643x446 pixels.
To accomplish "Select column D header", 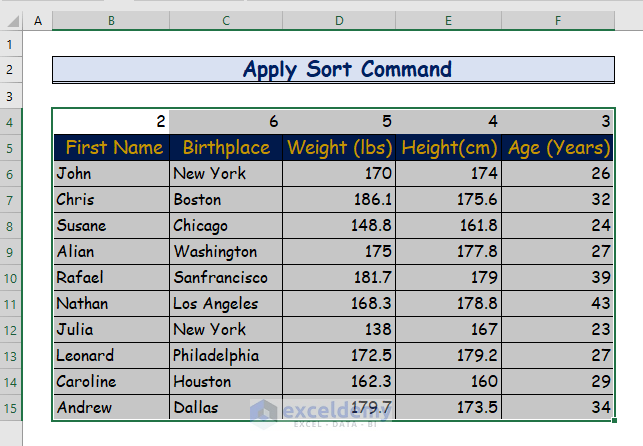I will (x=339, y=20).
